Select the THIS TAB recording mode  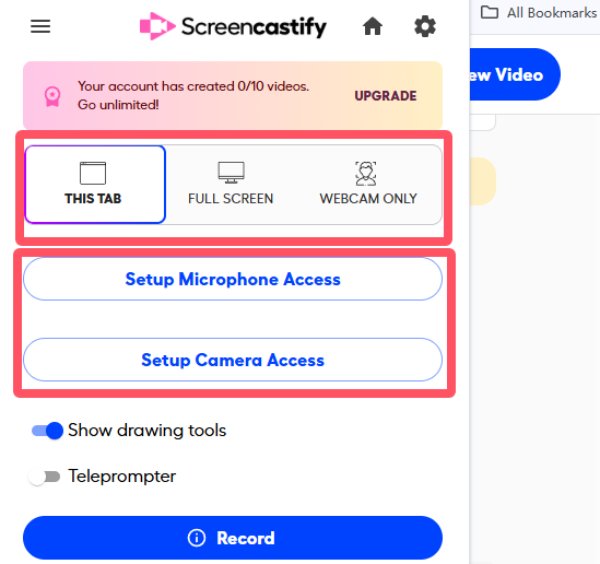pyautogui.click(x=94, y=184)
